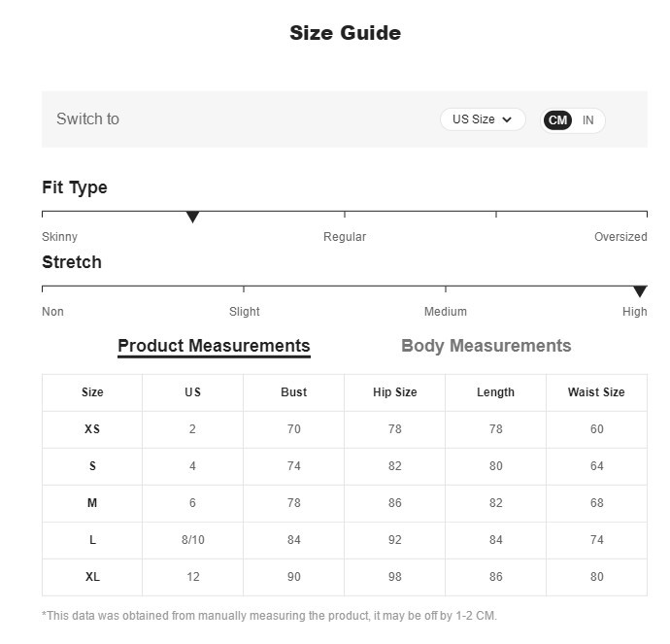670x644 pixels.
Task: Click the 8/10 US size cell
Action: point(192,540)
